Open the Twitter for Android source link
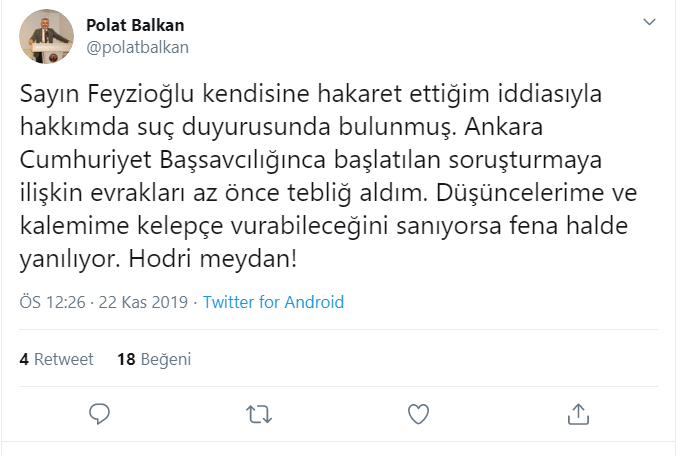This screenshot has height=456, width=695. tap(273, 302)
